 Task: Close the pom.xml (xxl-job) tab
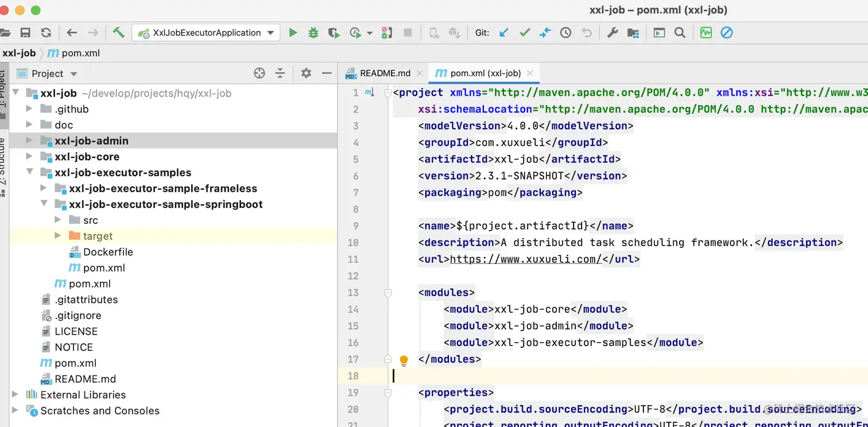pyautogui.click(x=529, y=73)
